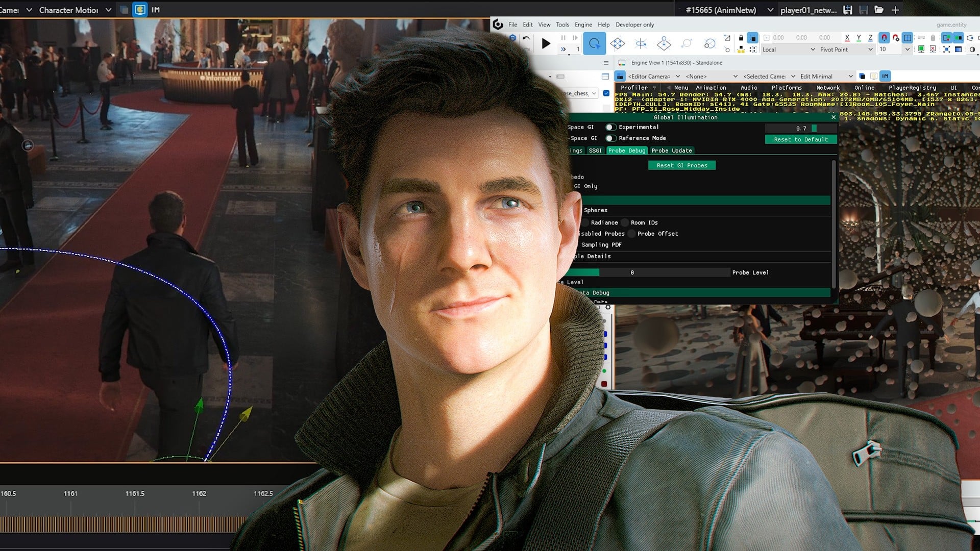Select the Room IDs radio option
The image size is (980, 551).
625,222
